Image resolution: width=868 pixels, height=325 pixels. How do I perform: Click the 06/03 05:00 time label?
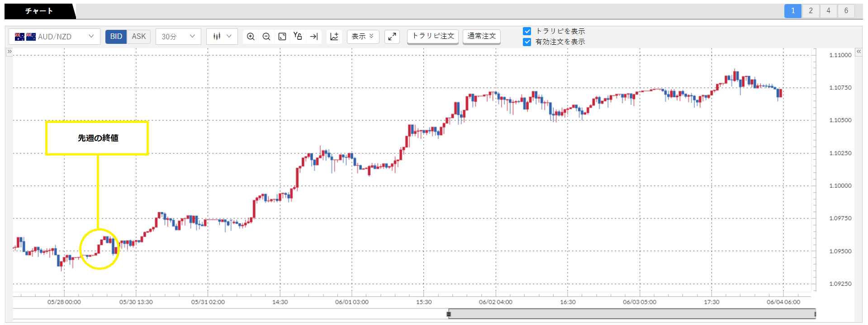[640, 302]
